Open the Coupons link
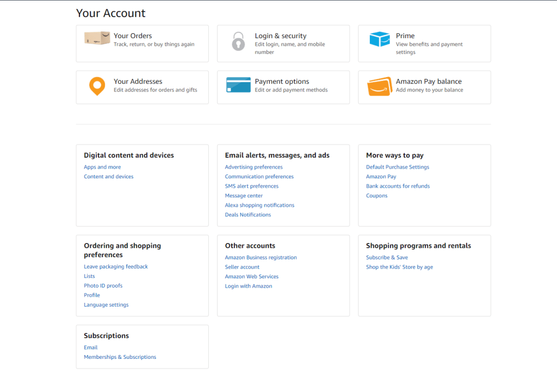557x392 pixels. pyautogui.click(x=377, y=196)
